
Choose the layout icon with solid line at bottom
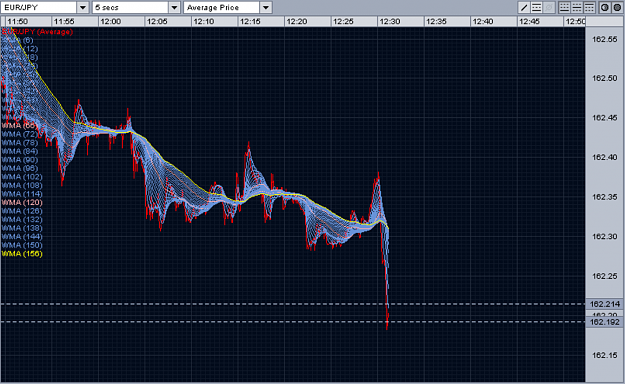[564, 7]
